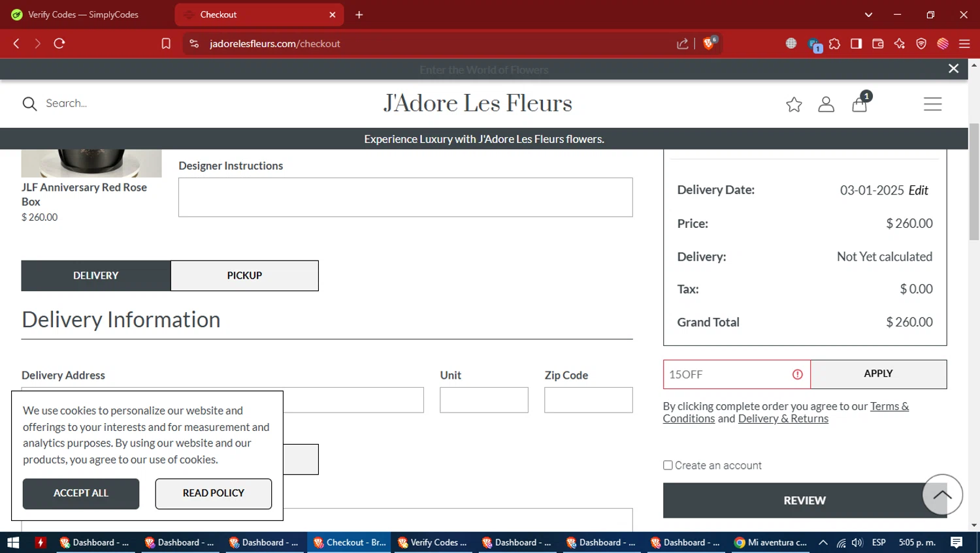Open the Brave Wallet icon

pyautogui.click(x=878, y=44)
